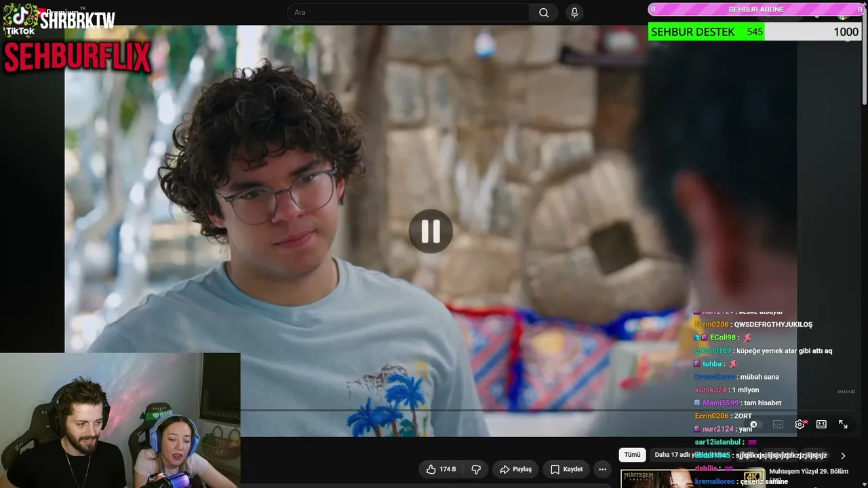
Task: Click the search magnifier button
Action: coord(544,13)
